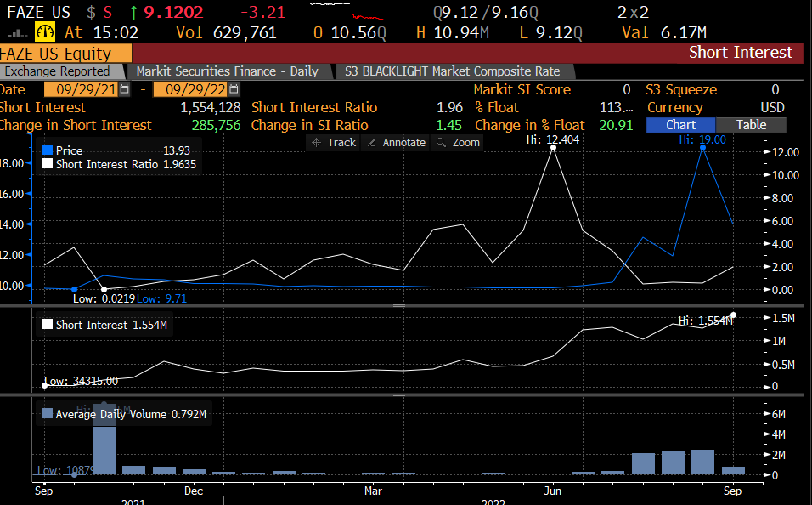Click the Markit SI Score label
Viewport: 812px width, 505px height.
[x=522, y=89]
